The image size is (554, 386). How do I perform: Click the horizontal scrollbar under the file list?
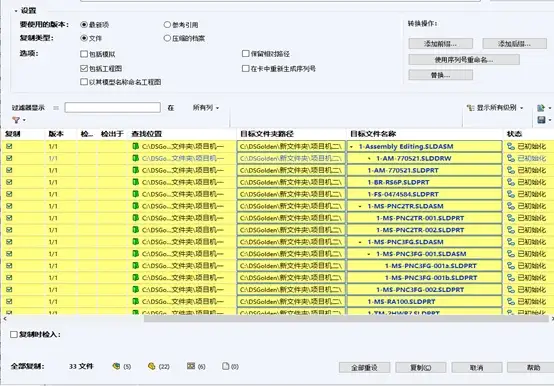coord(346,319)
